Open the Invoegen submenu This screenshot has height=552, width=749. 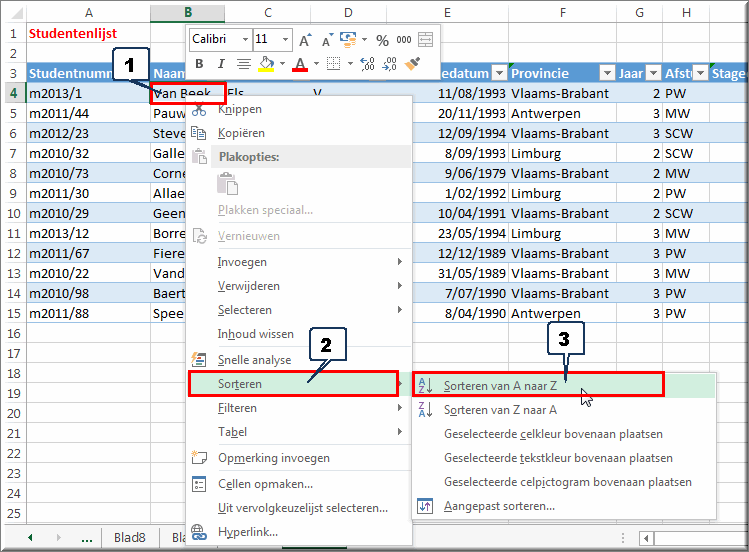click(x=300, y=262)
